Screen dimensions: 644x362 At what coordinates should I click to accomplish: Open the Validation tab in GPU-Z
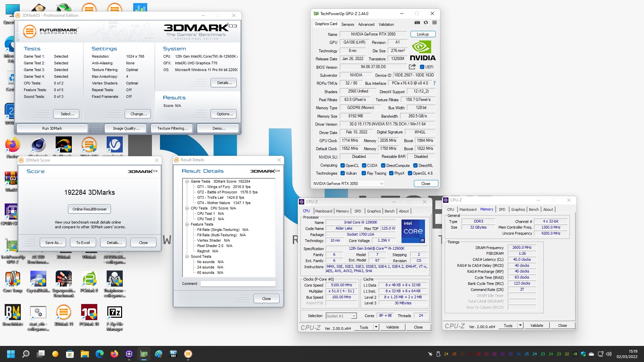(x=386, y=24)
